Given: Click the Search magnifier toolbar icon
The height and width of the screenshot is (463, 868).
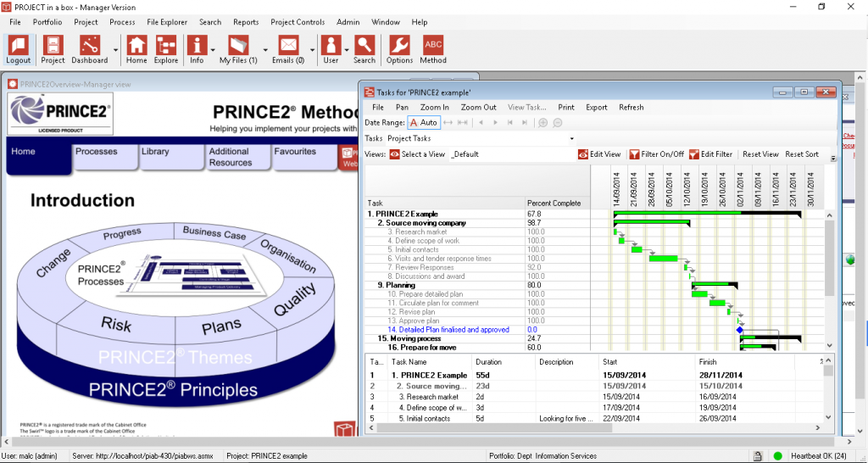Looking at the screenshot, I should click(364, 50).
